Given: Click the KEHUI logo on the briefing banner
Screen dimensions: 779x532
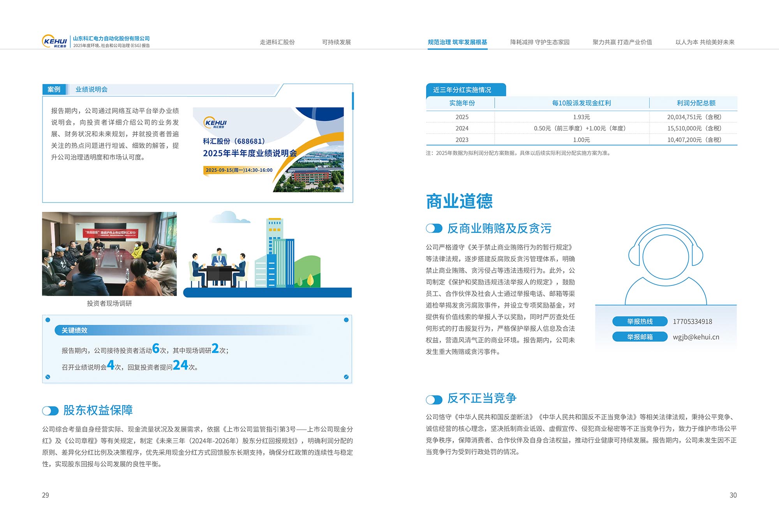Looking at the screenshot, I should [215, 123].
